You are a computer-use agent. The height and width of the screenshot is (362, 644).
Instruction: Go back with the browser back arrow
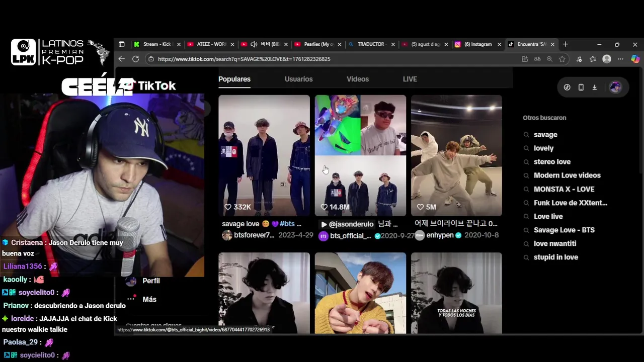tap(121, 59)
